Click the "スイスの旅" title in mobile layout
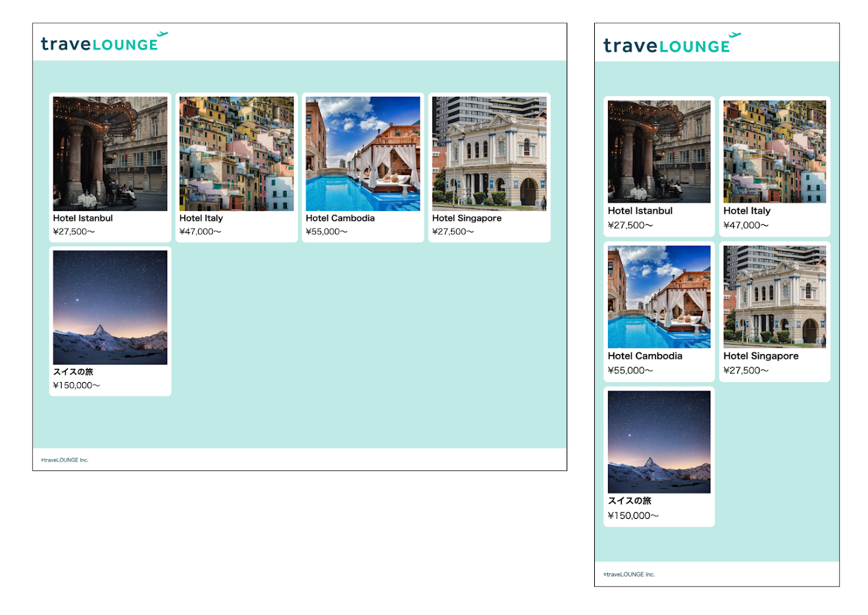This screenshot has width=868, height=615. 629,501
